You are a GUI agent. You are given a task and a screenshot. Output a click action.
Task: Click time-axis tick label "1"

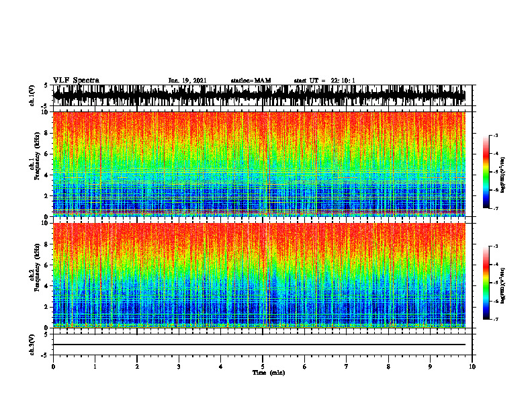pos(95,367)
